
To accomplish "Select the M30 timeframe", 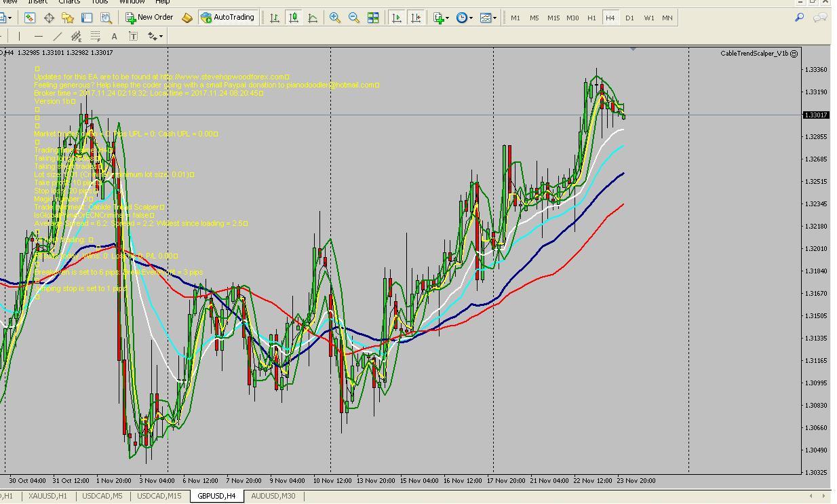I will coord(572,18).
